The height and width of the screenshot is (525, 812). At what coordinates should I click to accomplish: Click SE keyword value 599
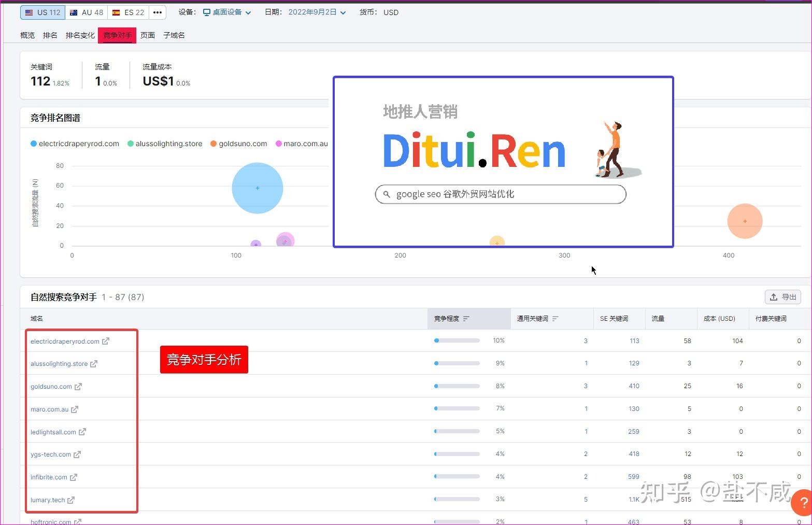pos(634,477)
